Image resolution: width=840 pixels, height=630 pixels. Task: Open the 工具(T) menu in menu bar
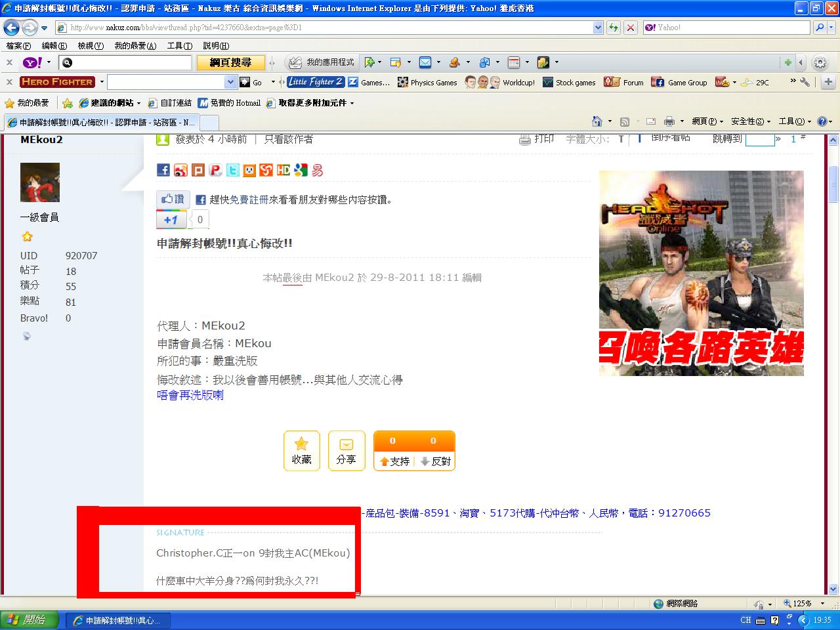tap(180, 46)
